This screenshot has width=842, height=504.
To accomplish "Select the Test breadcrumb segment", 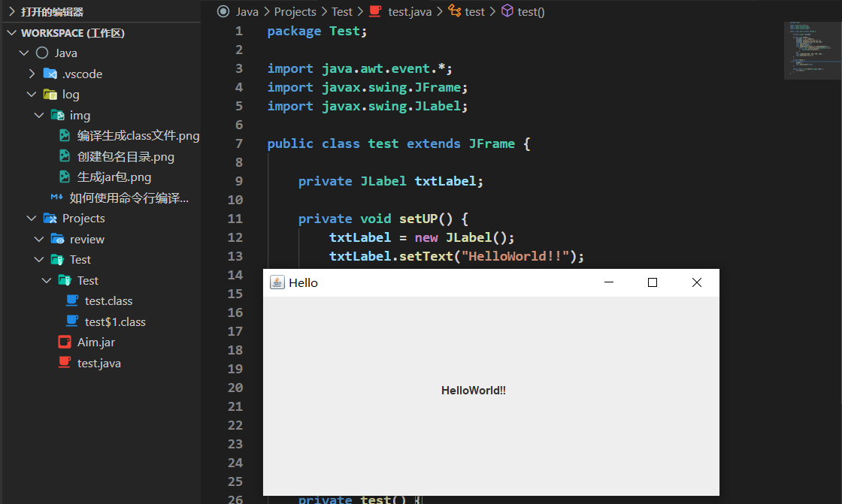I will coord(341,11).
